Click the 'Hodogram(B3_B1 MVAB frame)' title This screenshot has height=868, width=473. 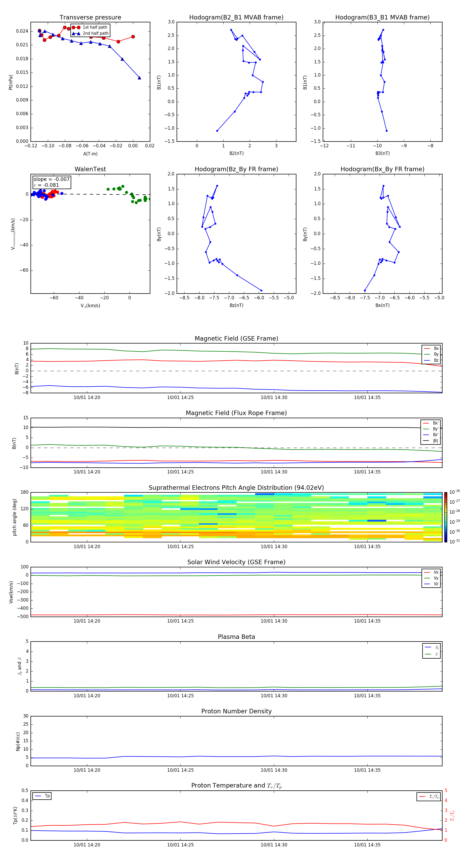pos(382,18)
